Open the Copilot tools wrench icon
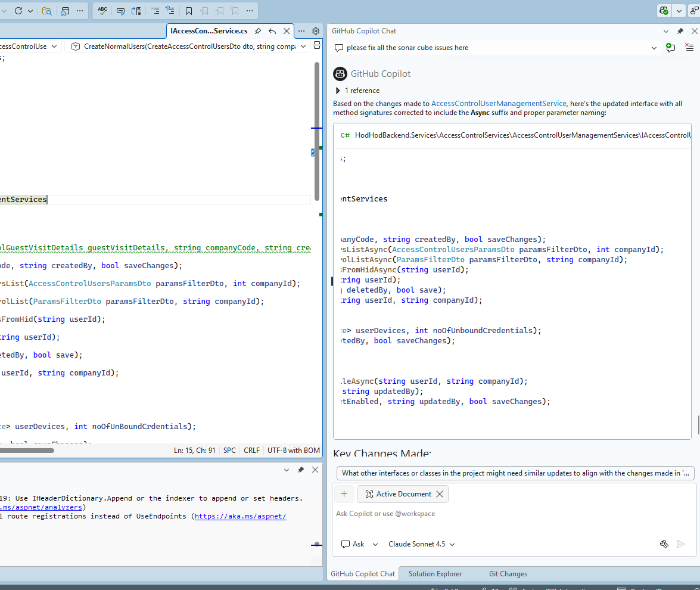The width and height of the screenshot is (700, 590). [x=664, y=544]
